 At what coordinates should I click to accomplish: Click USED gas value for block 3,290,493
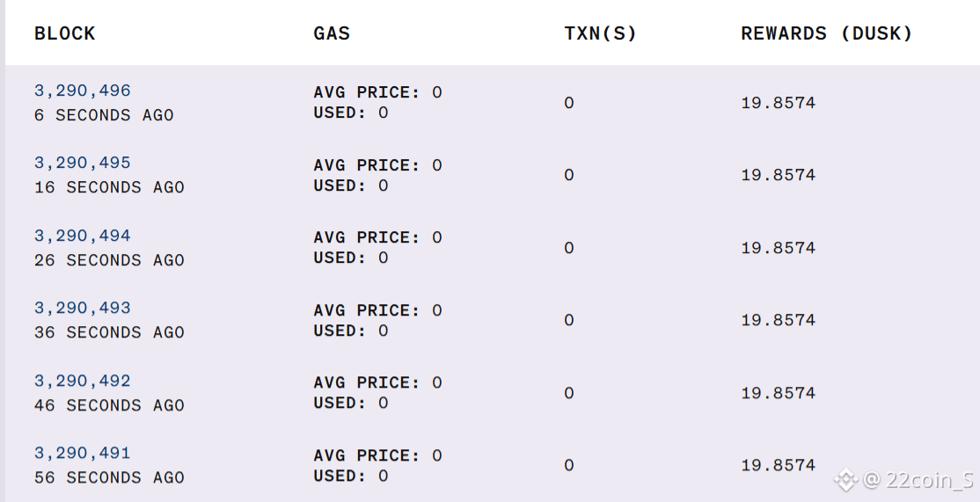coord(351,331)
